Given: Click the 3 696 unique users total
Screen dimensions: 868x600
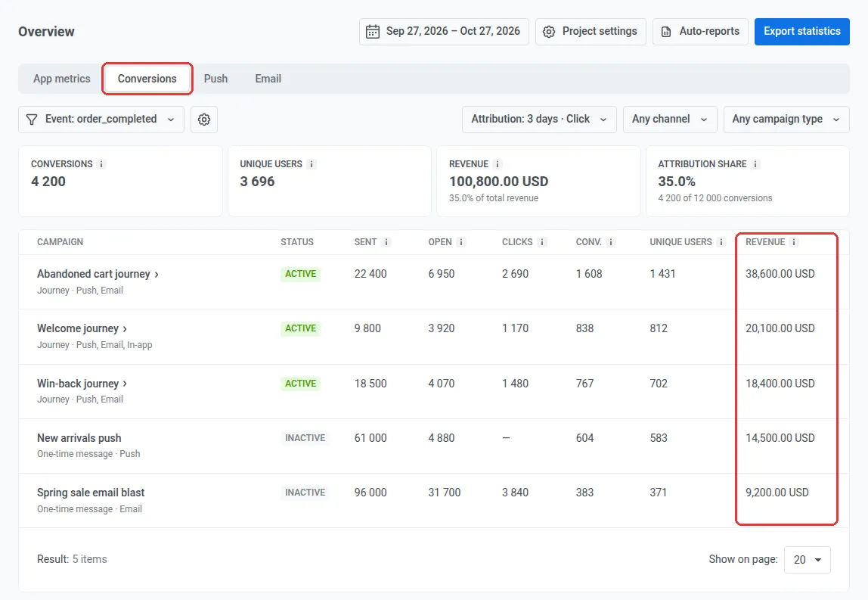Looking at the screenshot, I should point(257,182).
